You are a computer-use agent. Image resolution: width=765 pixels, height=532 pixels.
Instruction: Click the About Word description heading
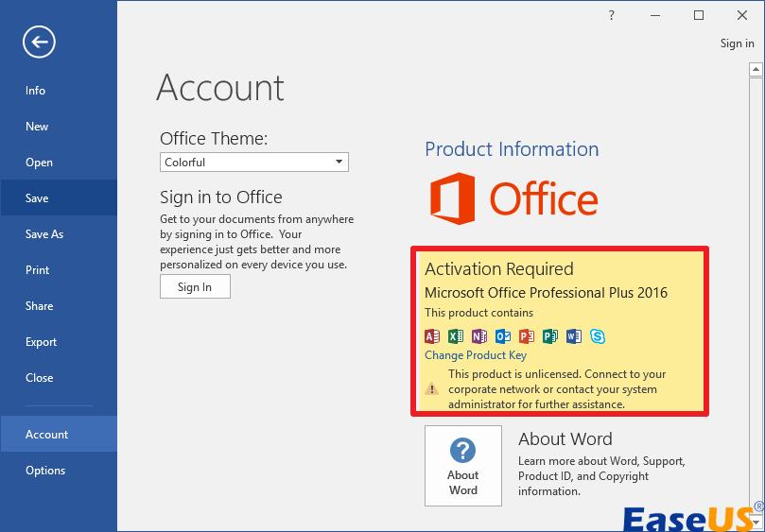coord(565,438)
